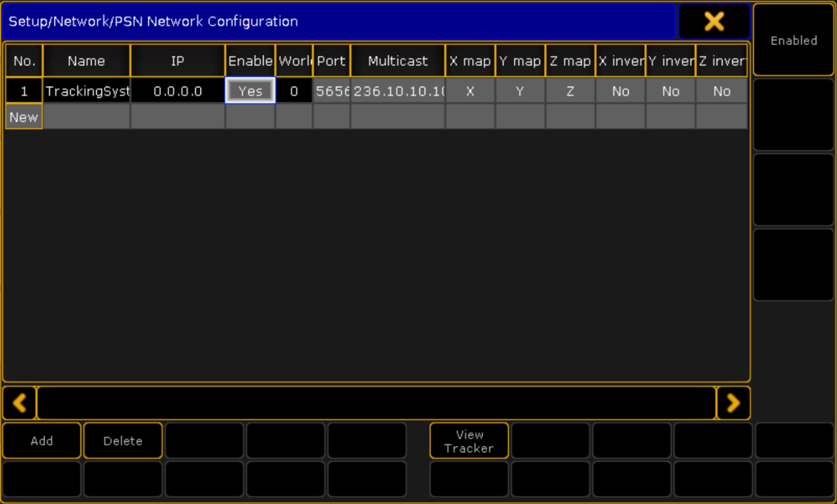
Task: Select the TrackingSyst name cell
Action: point(87,91)
